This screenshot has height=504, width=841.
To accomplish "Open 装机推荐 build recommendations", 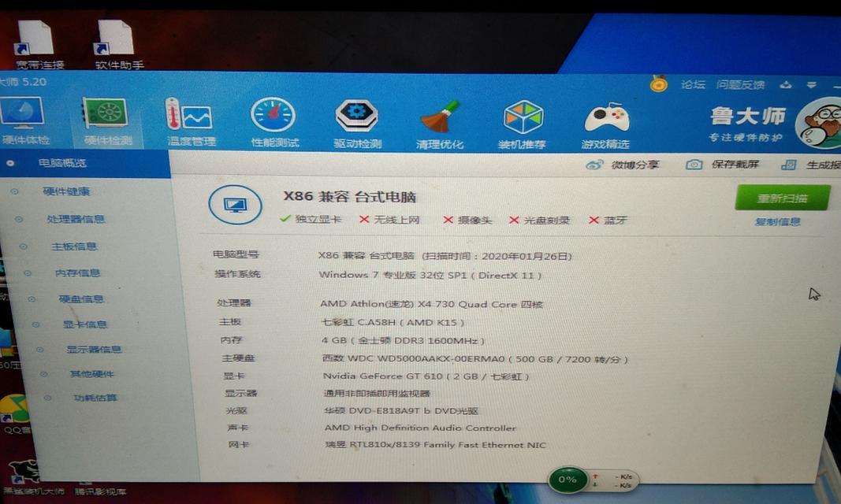I will tap(522, 124).
